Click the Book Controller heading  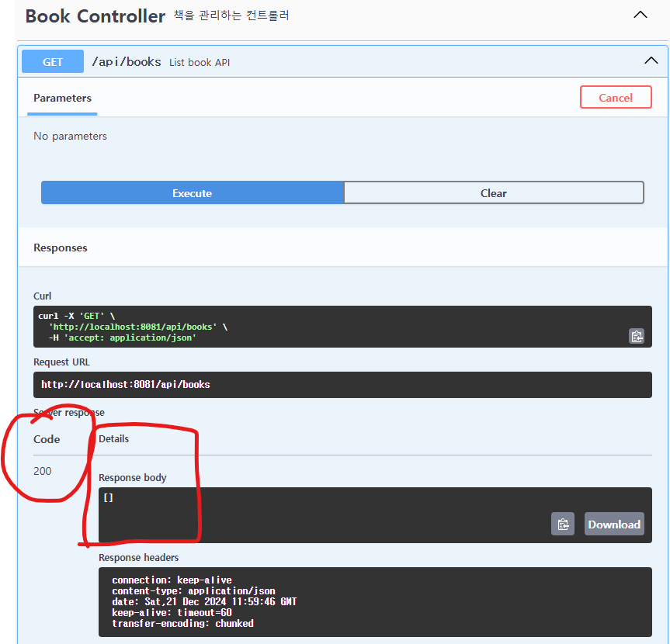[x=95, y=16]
